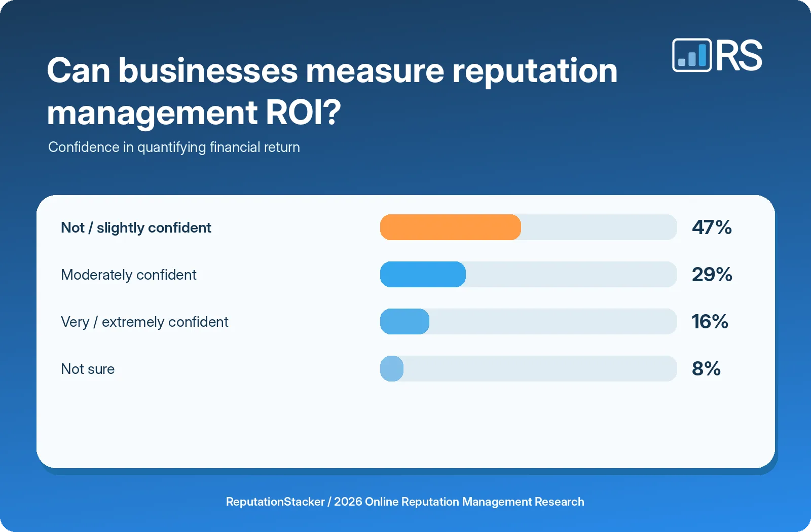
Task: Click the ReputationStacker 2026 research footer text
Action: coord(405,502)
